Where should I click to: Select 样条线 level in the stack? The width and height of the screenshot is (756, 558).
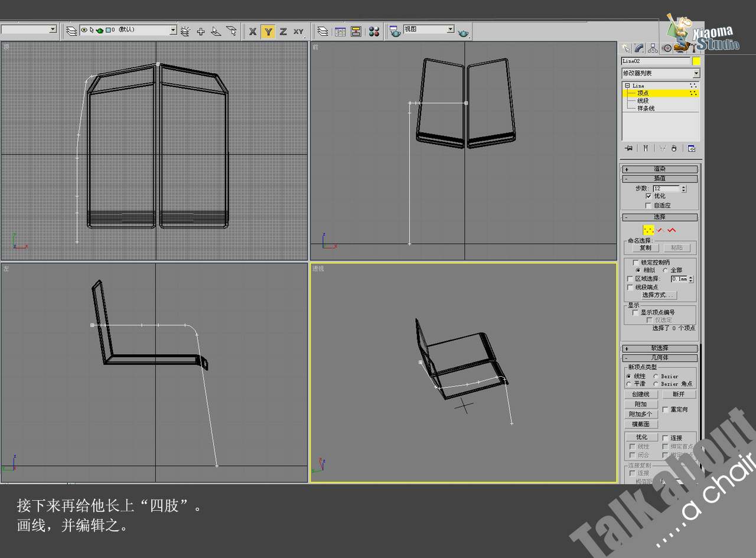click(x=646, y=109)
